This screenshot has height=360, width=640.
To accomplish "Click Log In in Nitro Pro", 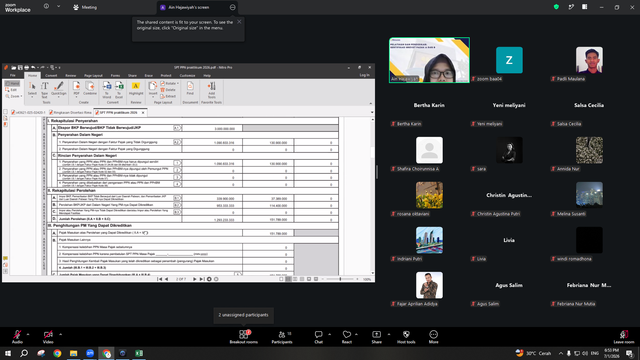I will point(364,75).
